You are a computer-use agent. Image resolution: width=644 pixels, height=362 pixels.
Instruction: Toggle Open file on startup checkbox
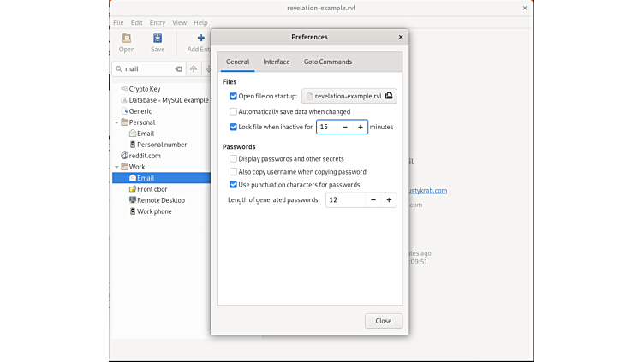coord(234,97)
